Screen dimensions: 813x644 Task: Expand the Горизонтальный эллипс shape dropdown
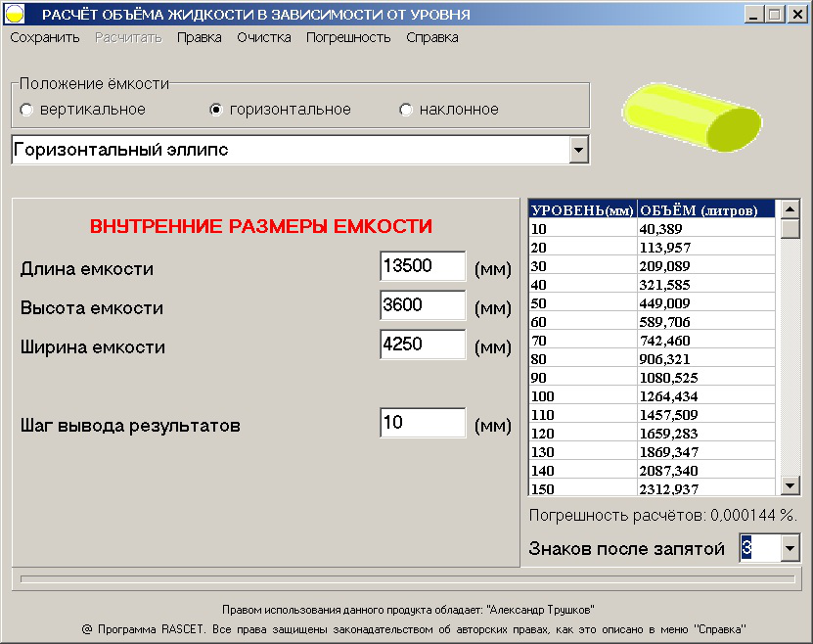(578, 150)
